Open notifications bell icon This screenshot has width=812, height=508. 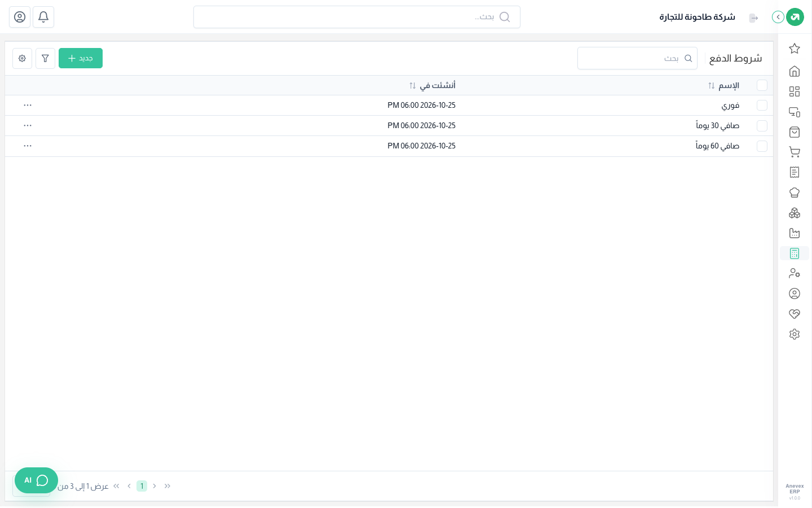[43, 17]
